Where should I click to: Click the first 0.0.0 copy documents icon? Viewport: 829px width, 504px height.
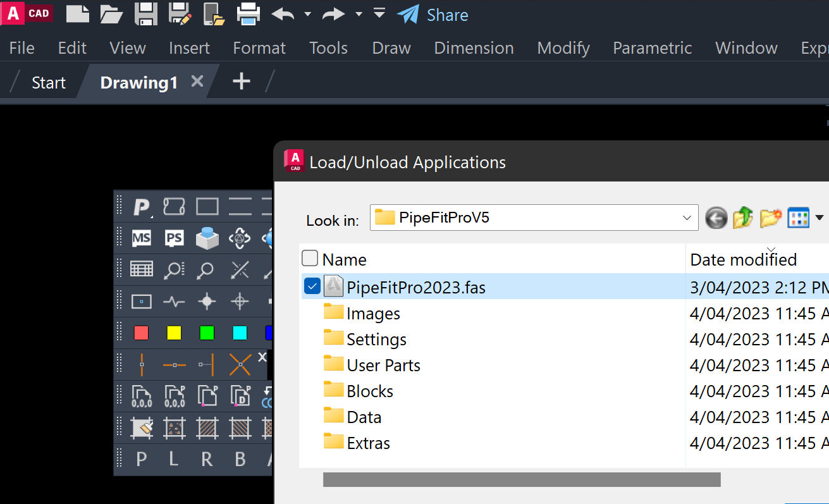point(142,396)
